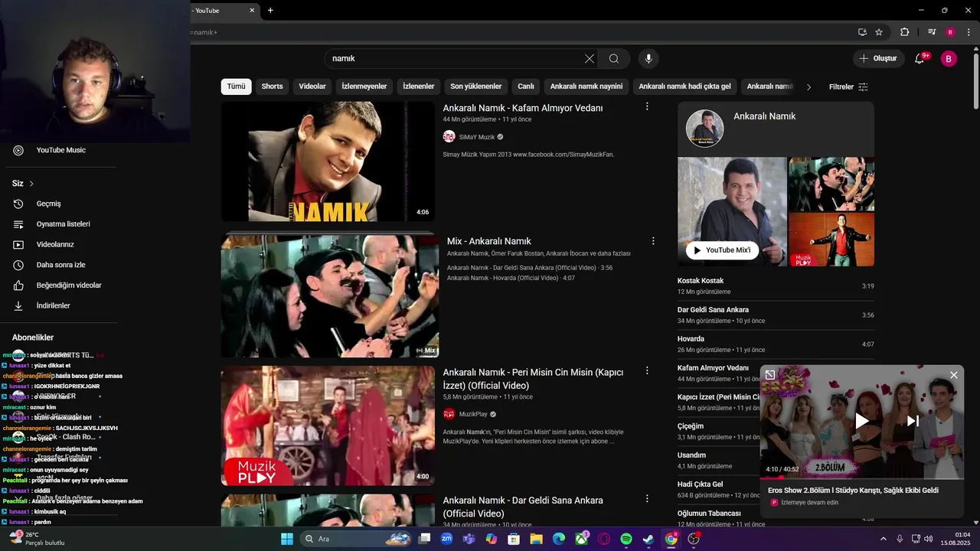Image resolution: width=980 pixels, height=551 pixels.
Task: Select the Shorts filter chip
Action: [272, 86]
